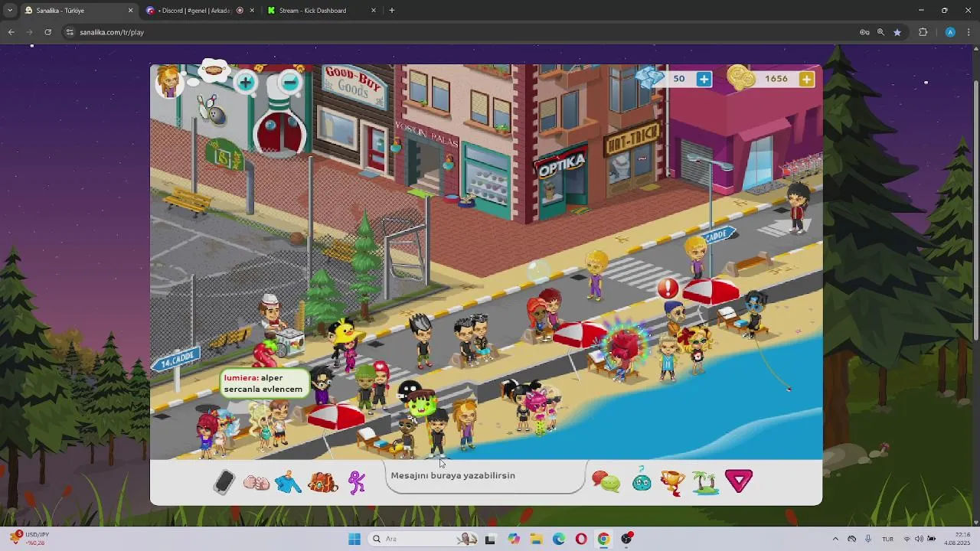980x551 pixels.
Task: Open the gold trophy icon
Action: pyautogui.click(x=672, y=482)
